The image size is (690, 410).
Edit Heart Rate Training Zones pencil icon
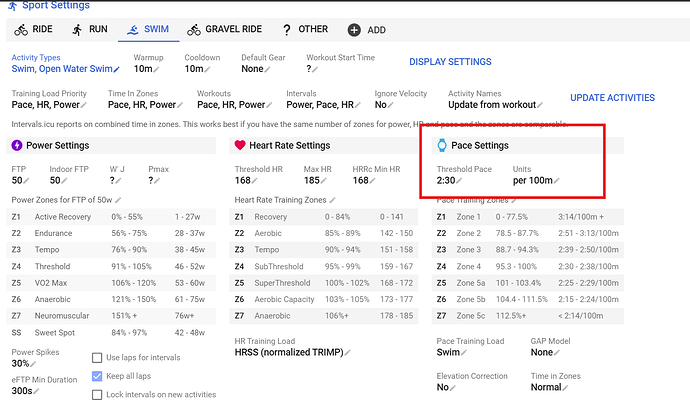(332, 200)
